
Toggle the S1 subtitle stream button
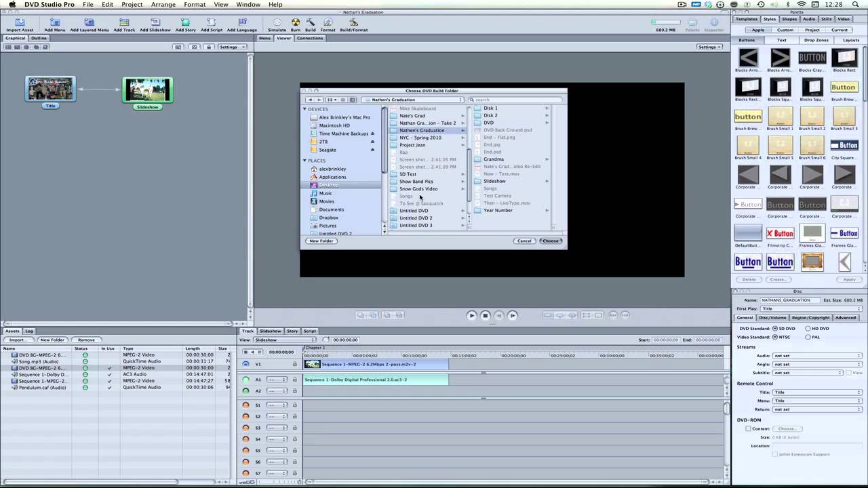(x=246, y=405)
